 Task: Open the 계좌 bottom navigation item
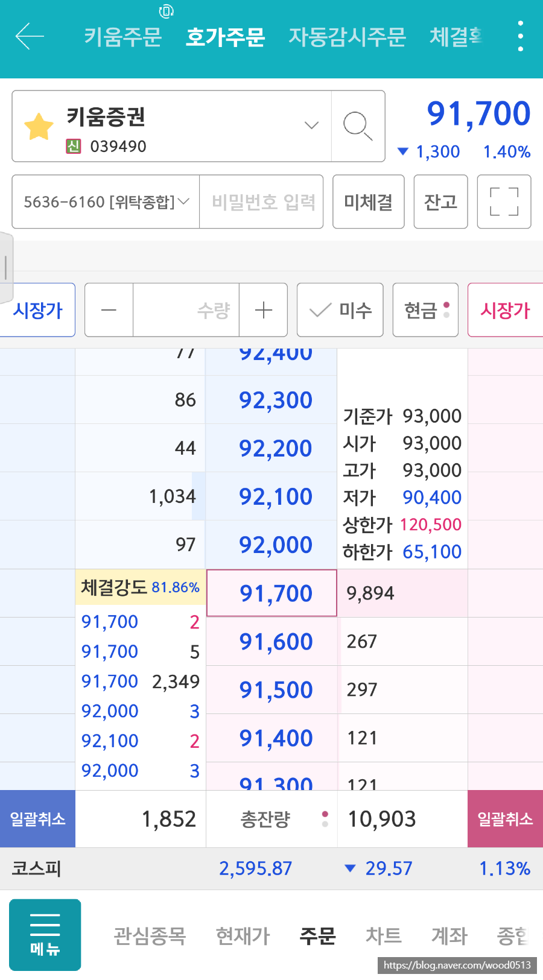coord(449,936)
